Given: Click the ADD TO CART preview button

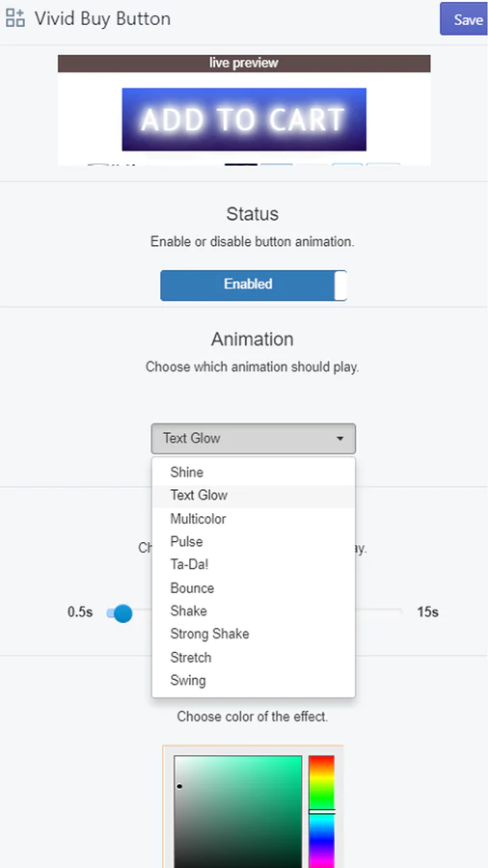Looking at the screenshot, I should coord(244,119).
